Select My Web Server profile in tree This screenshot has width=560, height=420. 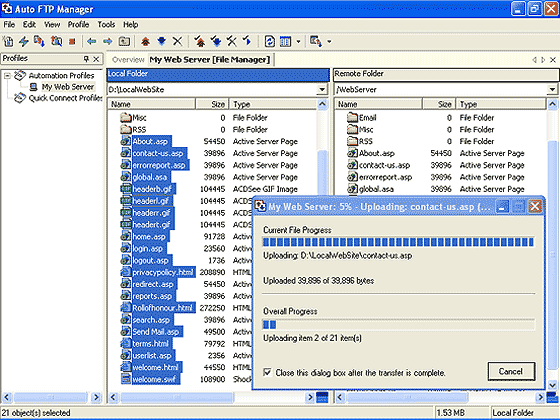pyautogui.click(x=68, y=87)
